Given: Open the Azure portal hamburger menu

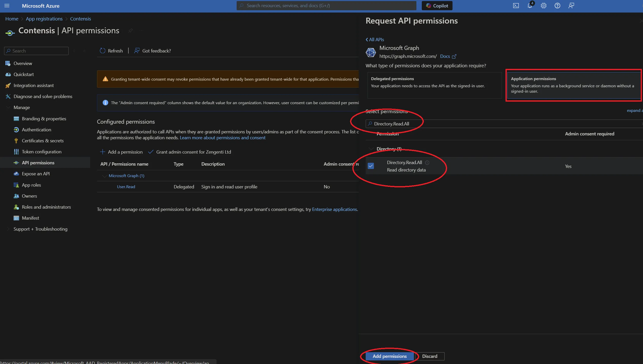Looking at the screenshot, I should [7, 6].
